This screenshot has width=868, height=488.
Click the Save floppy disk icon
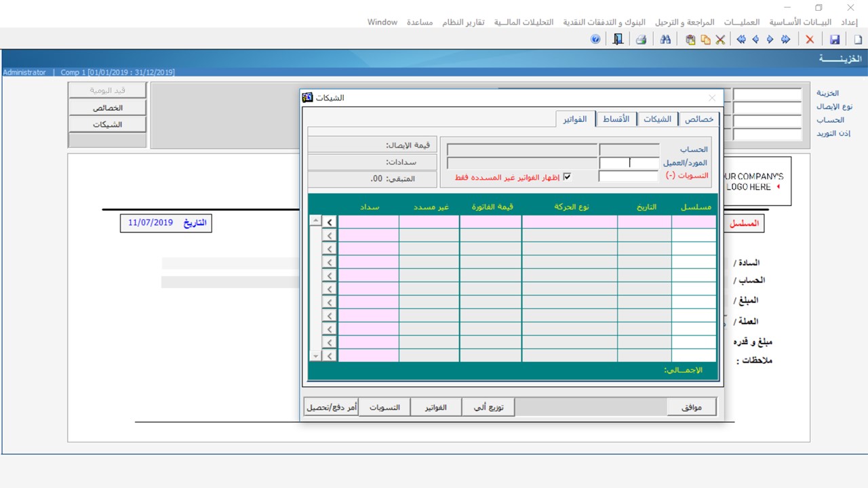tap(835, 40)
